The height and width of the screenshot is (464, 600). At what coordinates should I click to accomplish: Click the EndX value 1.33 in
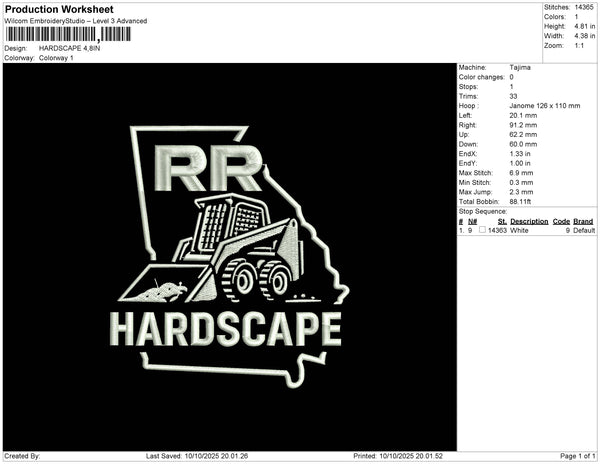click(520, 154)
